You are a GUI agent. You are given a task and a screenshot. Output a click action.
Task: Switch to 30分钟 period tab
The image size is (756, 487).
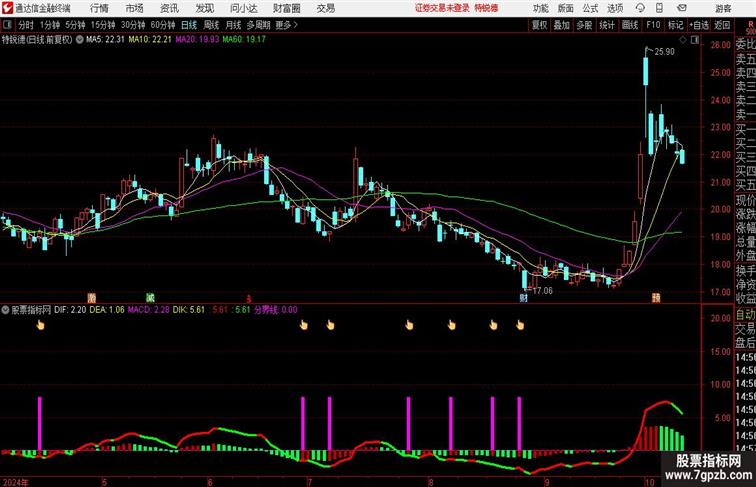point(133,25)
